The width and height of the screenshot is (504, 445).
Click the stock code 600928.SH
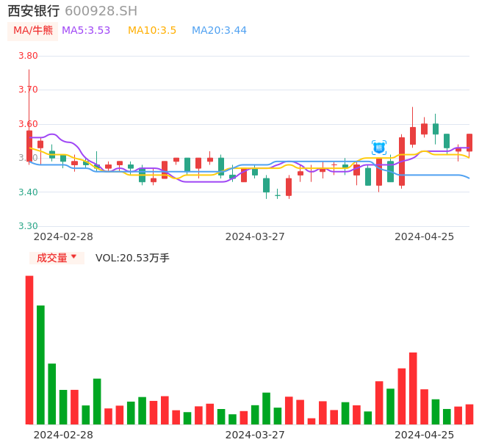101,11
